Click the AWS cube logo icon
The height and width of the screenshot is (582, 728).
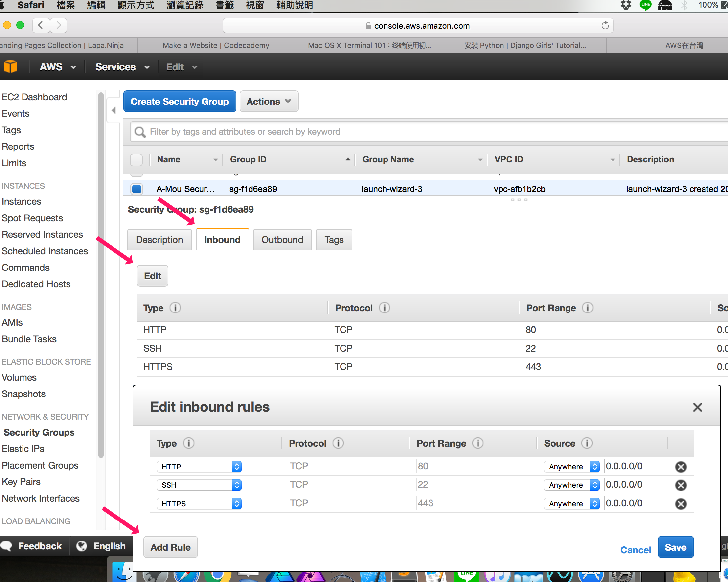click(10, 66)
